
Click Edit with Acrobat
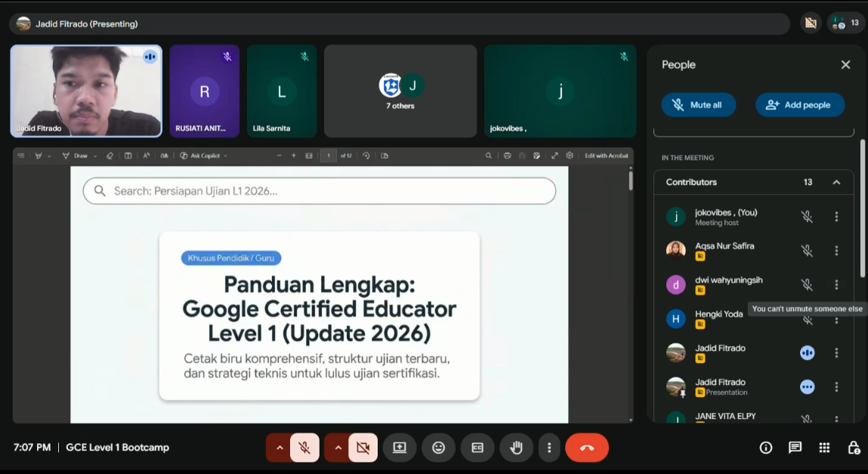606,156
